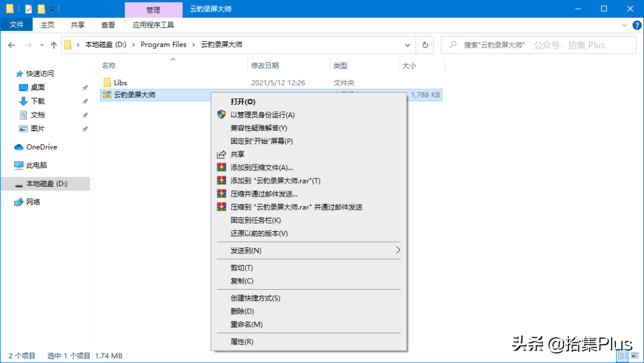Switch to the 主页 ribbon tab
The height and width of the screenshot is (363, 644).
tap(47, 24)
